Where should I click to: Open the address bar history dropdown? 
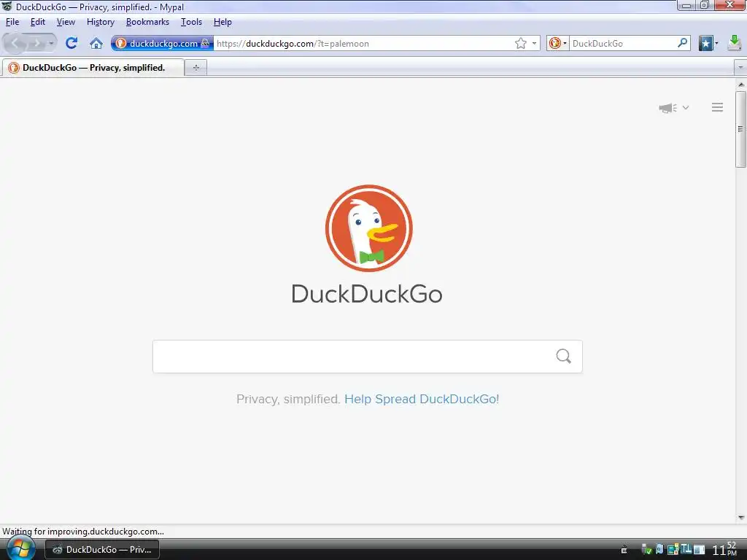coord(534,43)
